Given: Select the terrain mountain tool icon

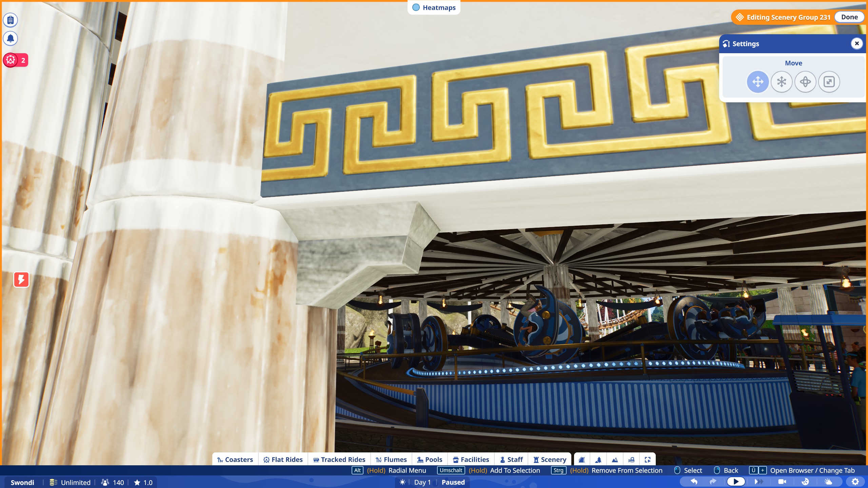Looking at the screenshot, I should click(x=615, y=460).
